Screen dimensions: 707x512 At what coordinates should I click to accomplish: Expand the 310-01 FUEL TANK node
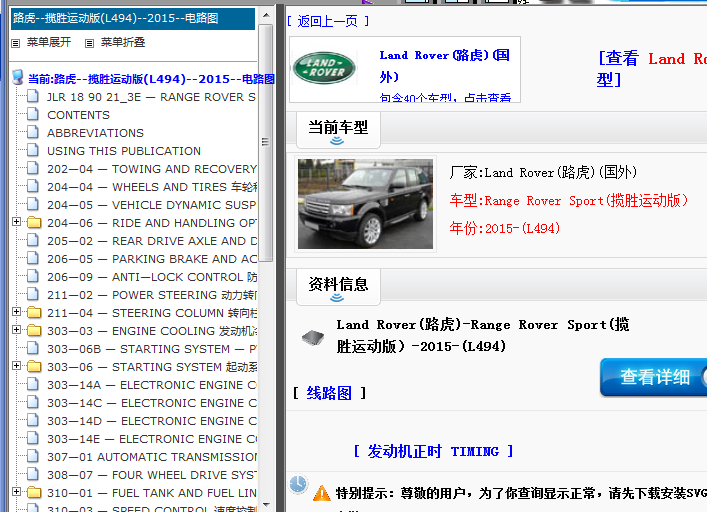pos(17,492)
